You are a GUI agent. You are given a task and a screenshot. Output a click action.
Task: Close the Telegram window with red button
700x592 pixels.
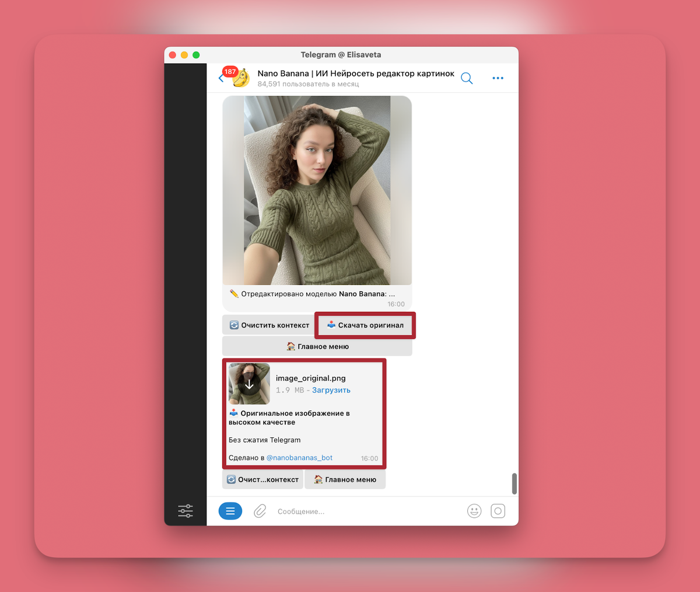(x=173, y=55)
